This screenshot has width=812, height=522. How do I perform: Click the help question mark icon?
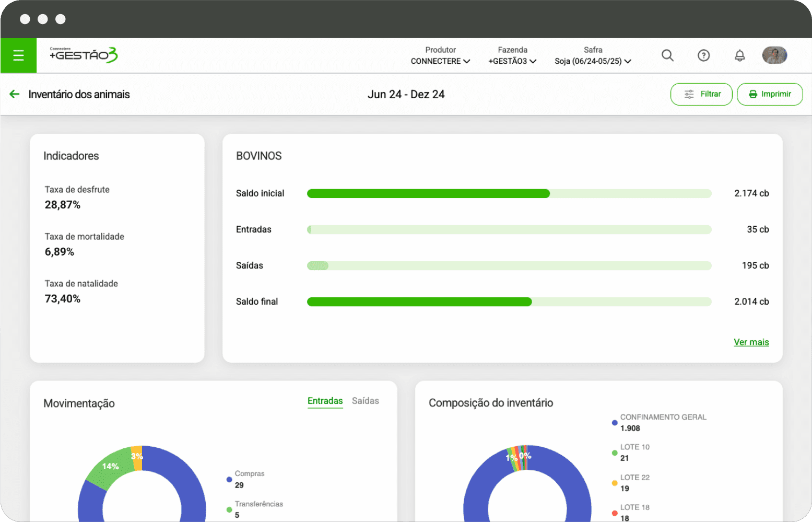coord(703,55)
